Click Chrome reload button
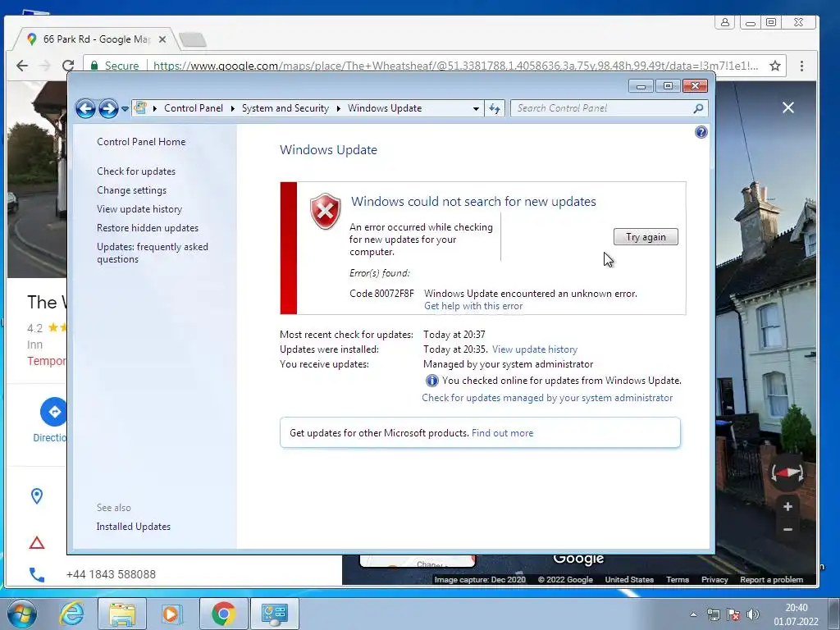840x630 pixels. click(x=68, y=66)
